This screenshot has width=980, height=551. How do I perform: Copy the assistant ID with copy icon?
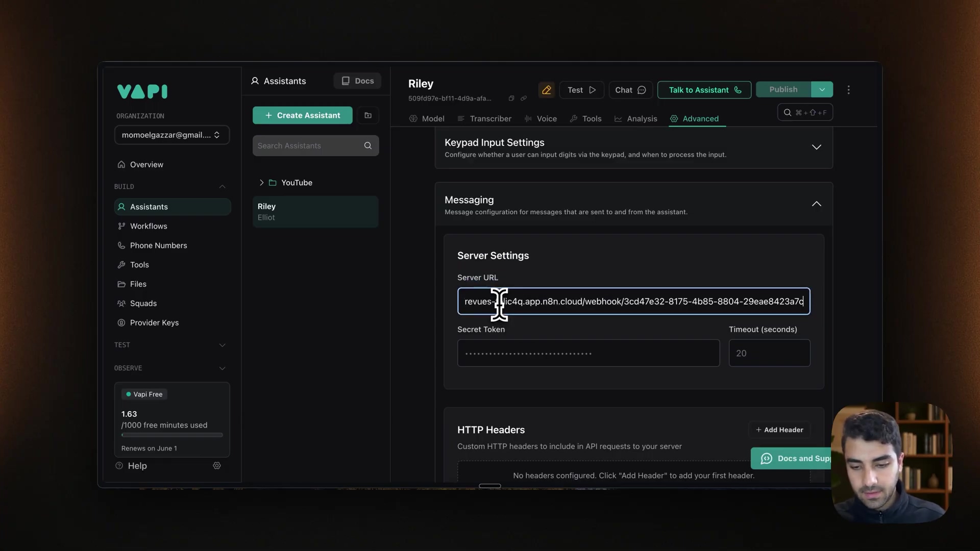pos(511,98)
